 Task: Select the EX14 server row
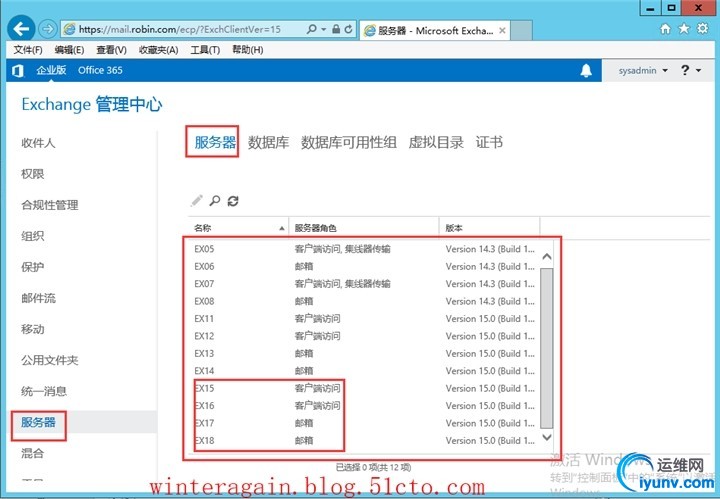pos(365,371)
